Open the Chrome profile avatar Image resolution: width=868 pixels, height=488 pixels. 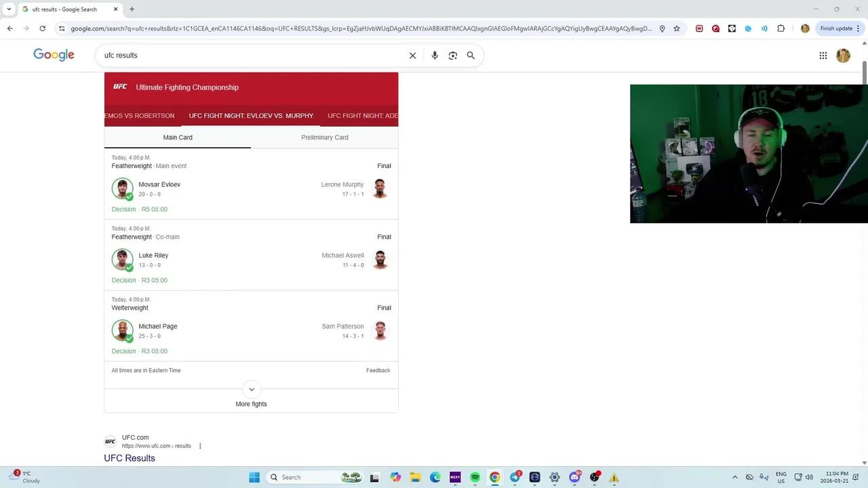click(x=805, y=28)
